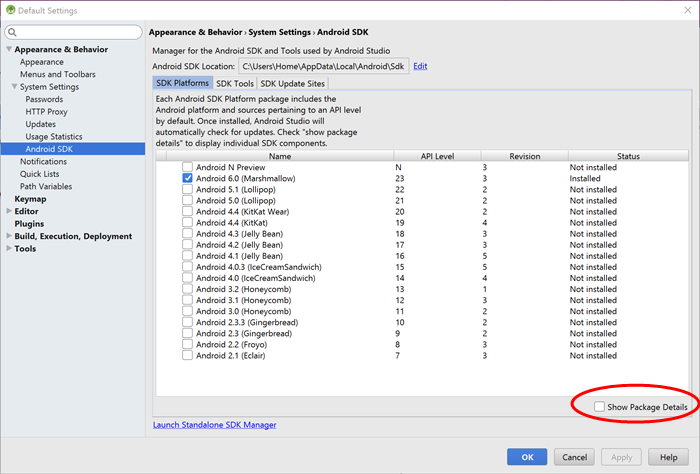The image size is (700, 474).
Task: Click the Apply button
Action: pos(621,457)
